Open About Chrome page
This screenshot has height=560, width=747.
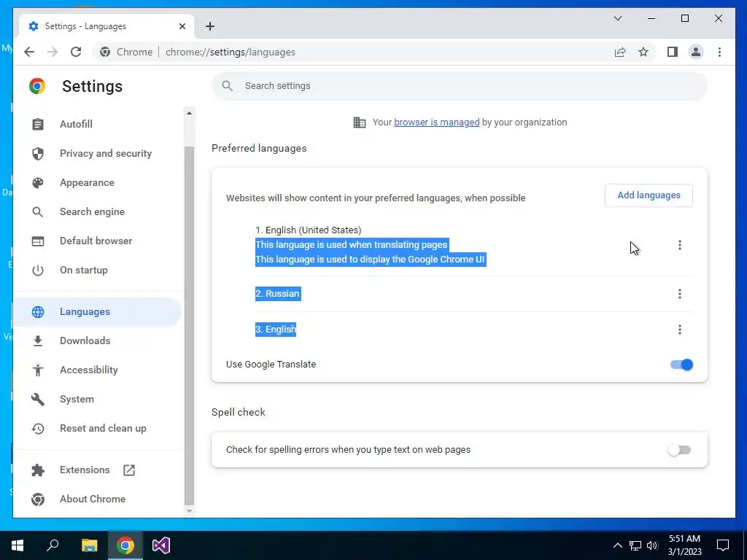tap(93, 499)
